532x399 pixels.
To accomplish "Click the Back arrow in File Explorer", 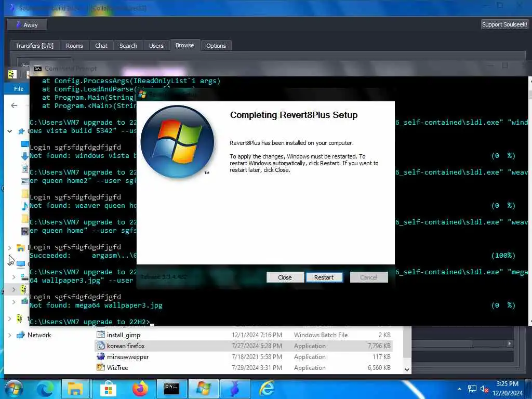I will (x=14, y=105).
